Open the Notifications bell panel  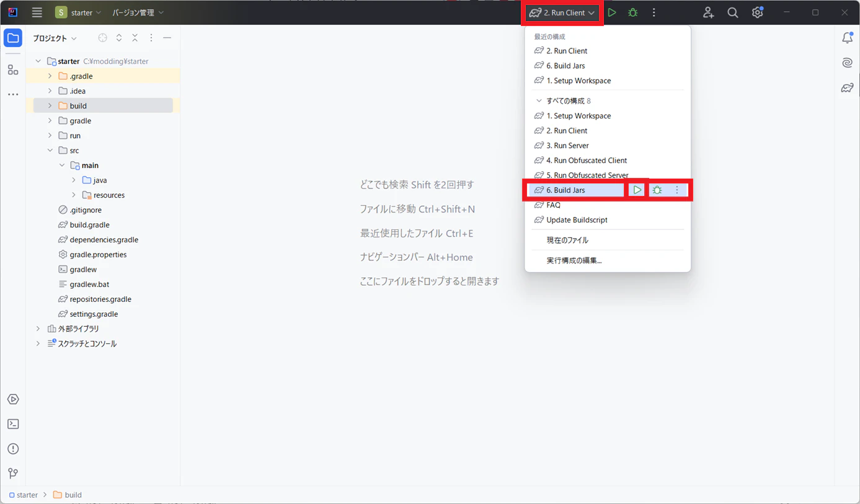tap(847, 38)
